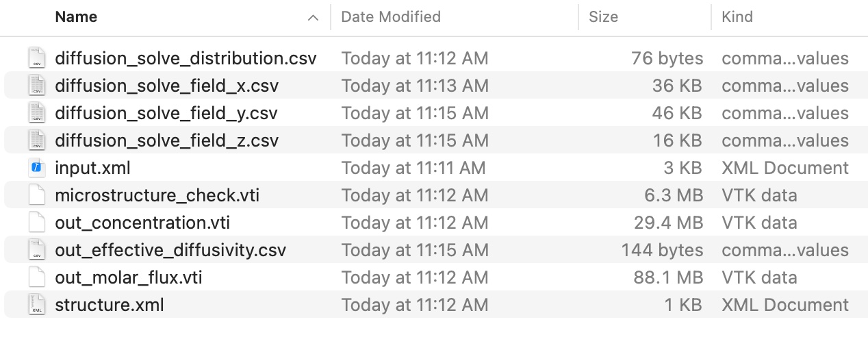Select the structure.xml filename
Viewport: 868px width, 337px height.
point(110,305)
